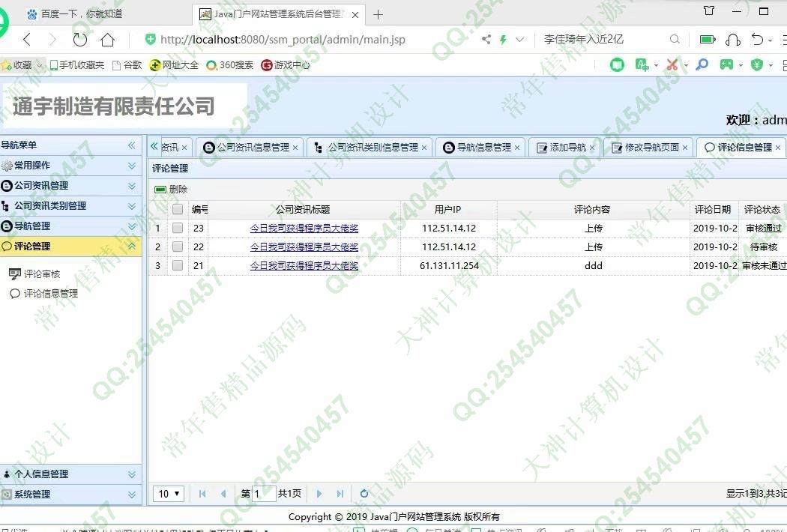787x532 pixels.
Task: Jump to the last page in pagination
Action: [x=340, y=494]
